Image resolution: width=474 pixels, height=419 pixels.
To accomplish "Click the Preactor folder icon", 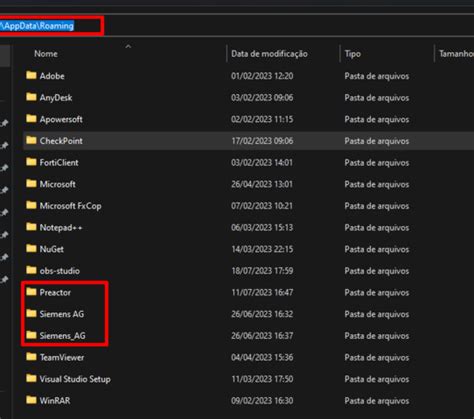I will (31, 292).
